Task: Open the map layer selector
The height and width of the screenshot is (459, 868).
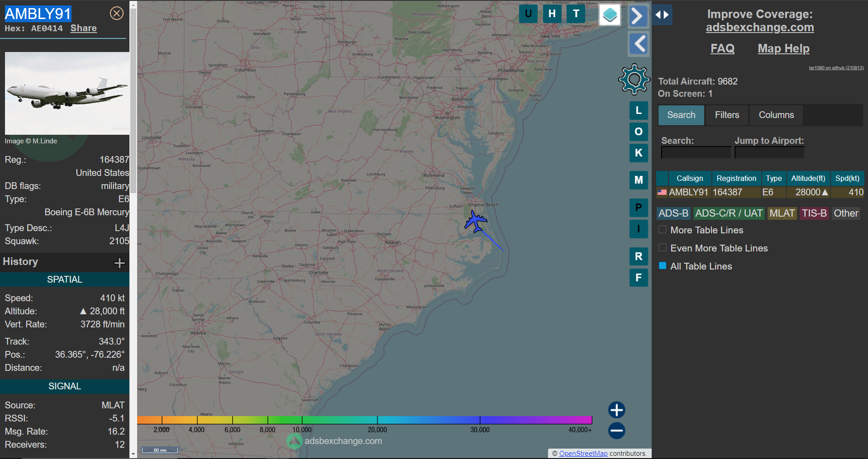Action: tap(610, 15)
